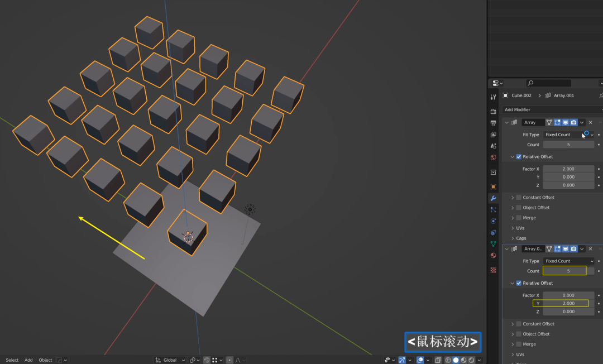The width and height of the screenshot is (603, 364).
Task: Open the Particles properties tab
Action: pos(494,210)
